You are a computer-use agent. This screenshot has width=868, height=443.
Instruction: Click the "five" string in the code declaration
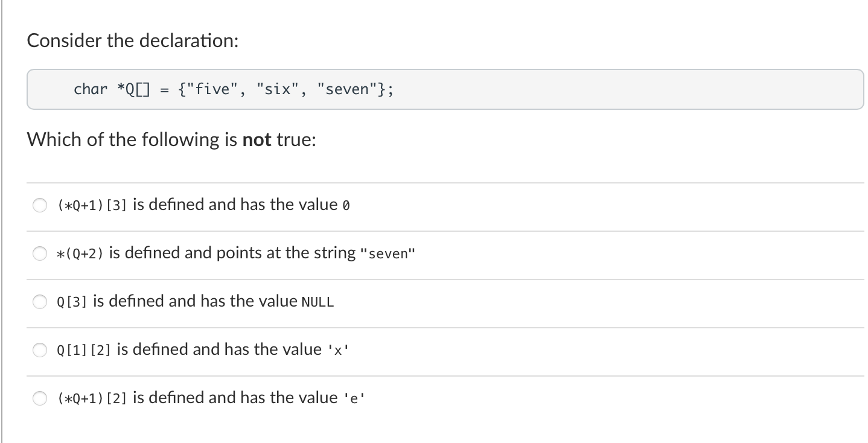pos(211,89)
